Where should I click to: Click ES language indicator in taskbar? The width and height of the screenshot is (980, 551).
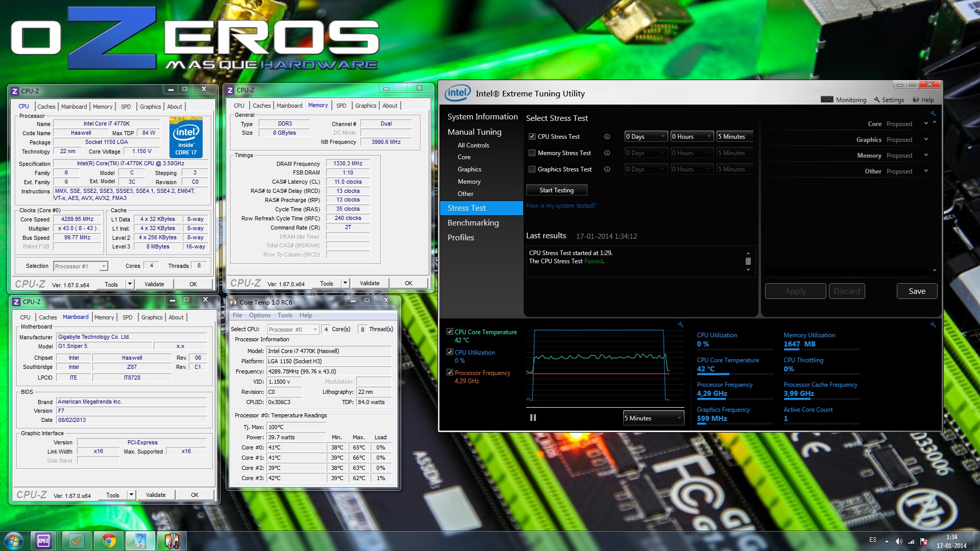[873, 540]
